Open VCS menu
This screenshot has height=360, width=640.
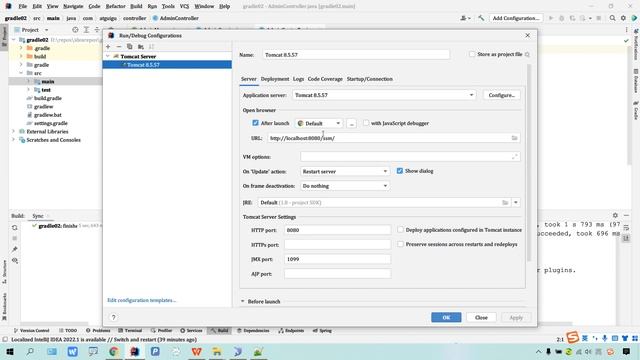pyautogui.click(x=184, y=6)
